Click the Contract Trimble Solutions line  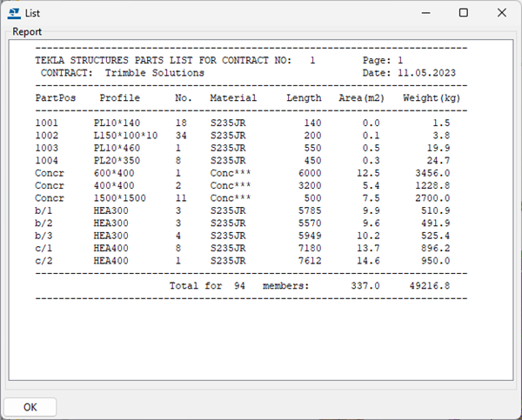click(x=122, y=74)
